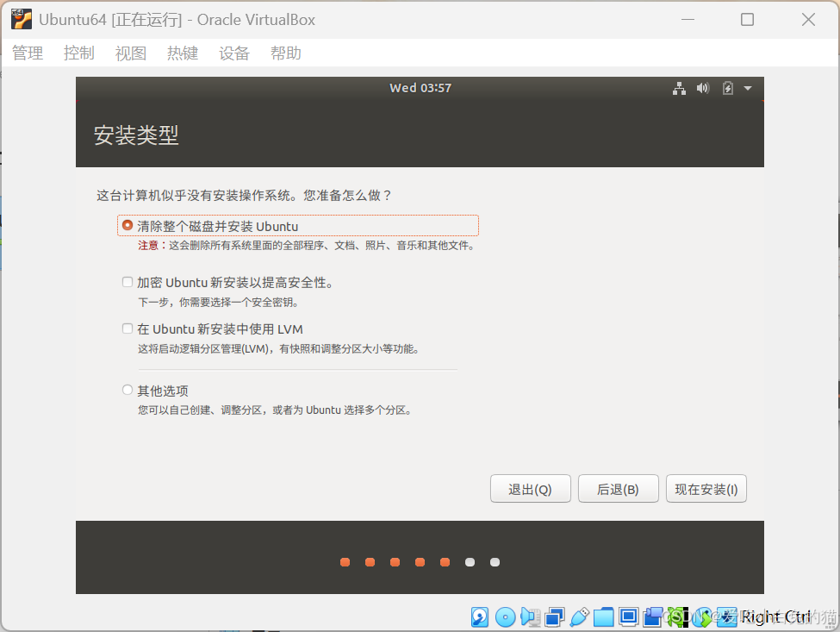Click the partition description under 其他选项
The width and height of the screenshot is (840, 632).
coord(275,410)
